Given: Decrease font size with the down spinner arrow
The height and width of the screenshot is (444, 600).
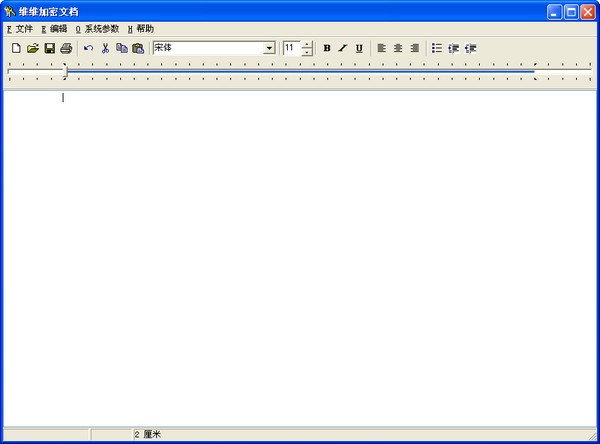Looking at the screenshot, I should point(307,52).
